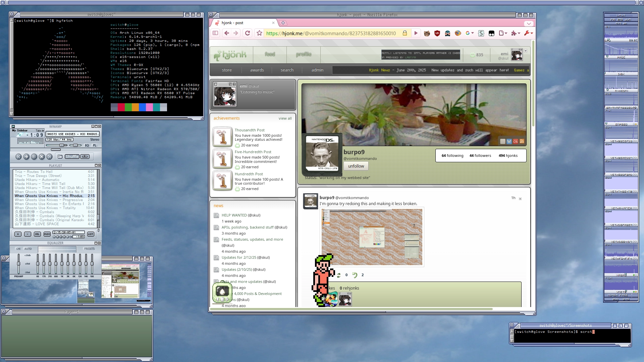The height and width of the screenshot is (362, 644).
Task: Open the hjonk profile tab
Action: pos(304,54)
